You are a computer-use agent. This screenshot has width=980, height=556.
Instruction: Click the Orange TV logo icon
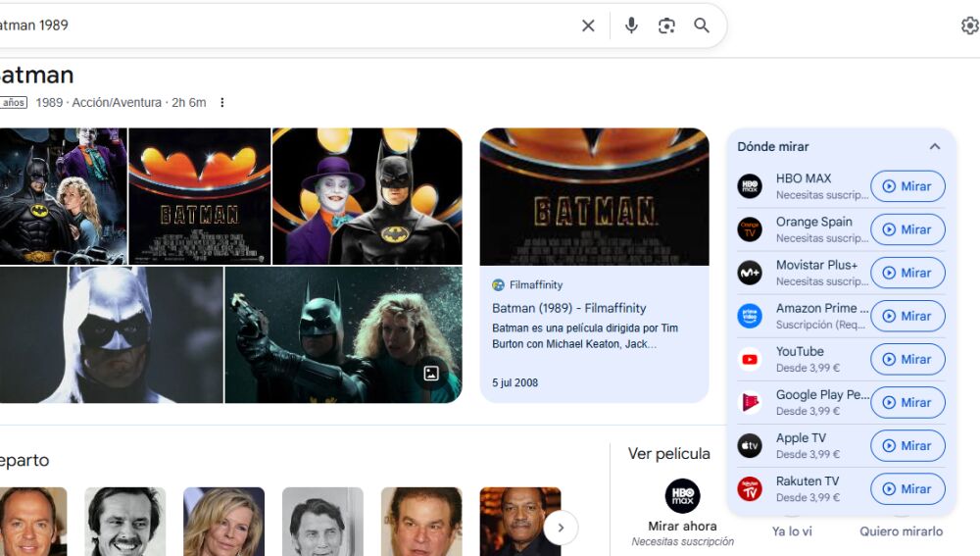pos(750,229)
